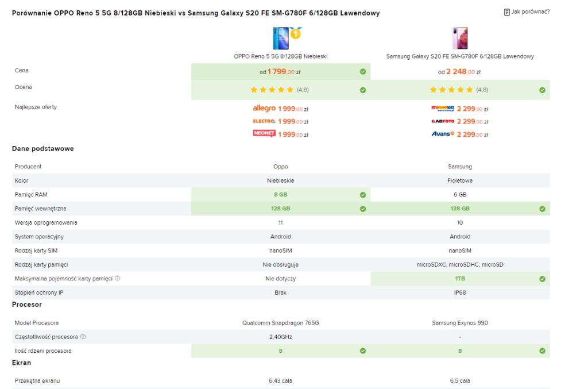Click the 8 GB RAM value
This screenshot has width=588, height=389.
click(280, 195)
